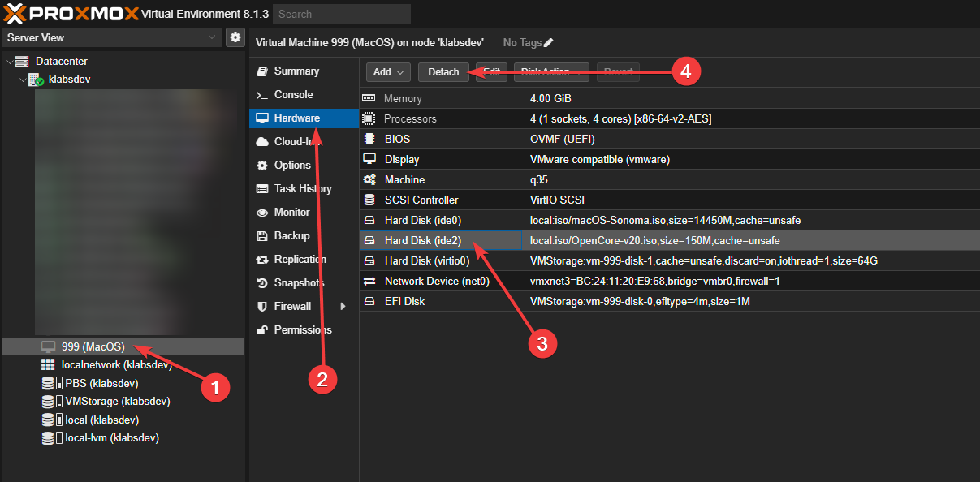The image size is (980, 482).
Task: Click the SCSI Controller gear icon
Action: click(370, 200)
